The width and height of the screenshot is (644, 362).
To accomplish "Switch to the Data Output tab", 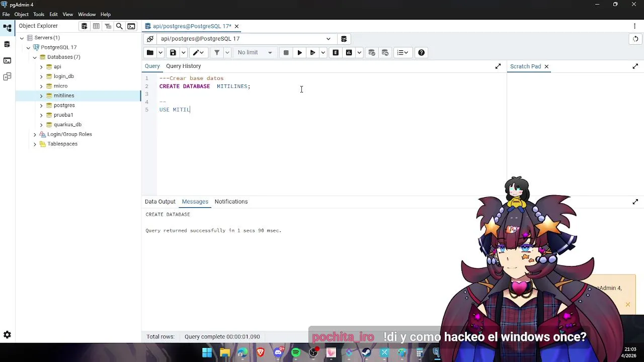I will click(x=160, y=202).
